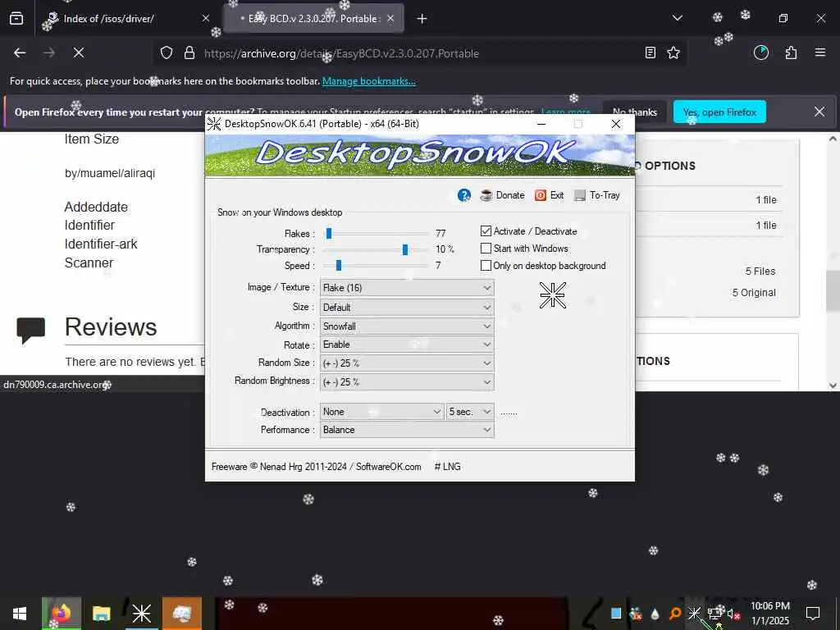Click the orange magnifier tray icon

click(675, 614)
